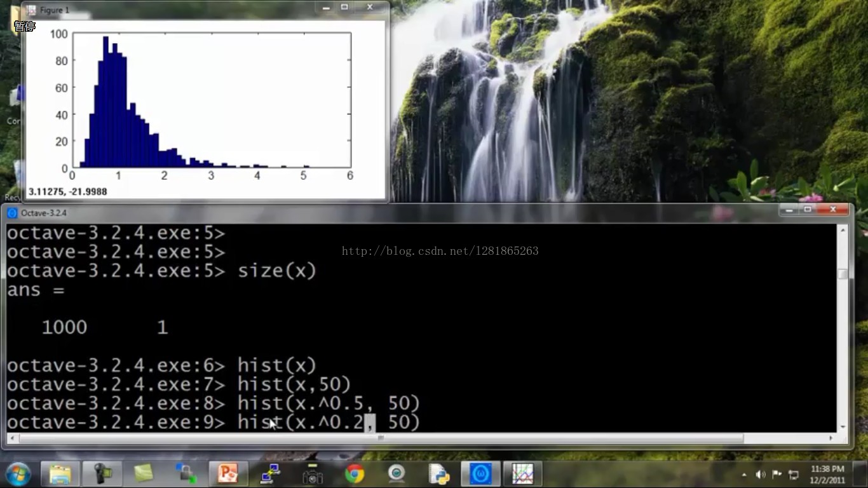Click the 'size(x)' command text
The height and width of the screenshot is (488, 868).
[277, 271]
